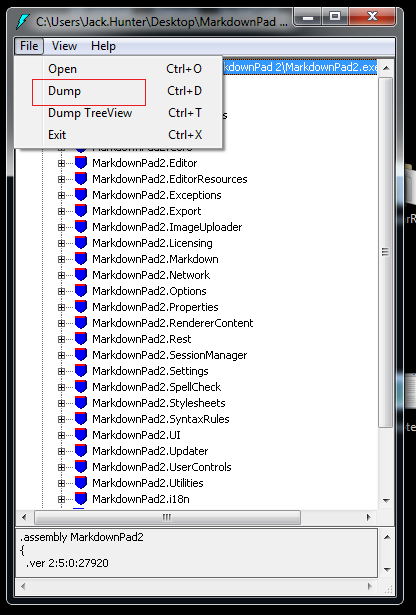Expand the MarkdownPad2.Exceptions tree node

click(x=61, y=195)
